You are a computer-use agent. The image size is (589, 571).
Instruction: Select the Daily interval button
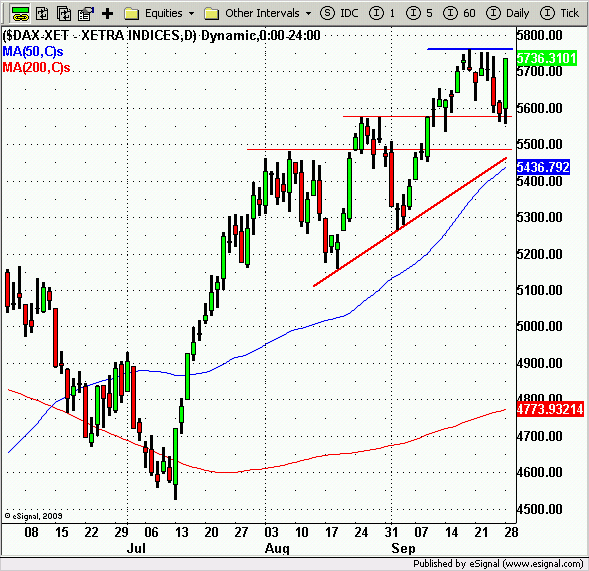tap(507, 14)
